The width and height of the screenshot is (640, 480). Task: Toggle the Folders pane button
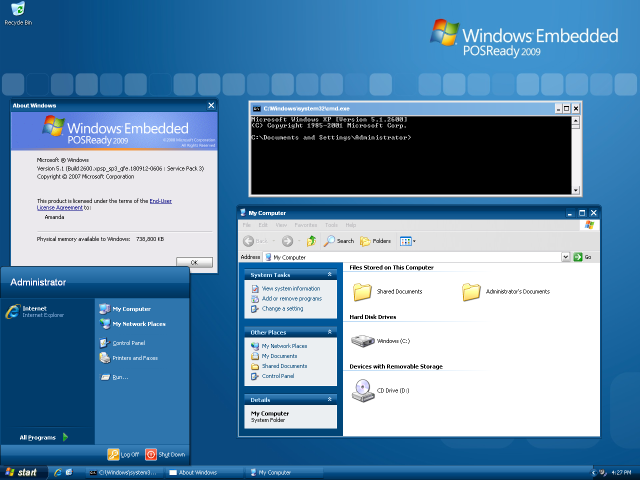375,241
